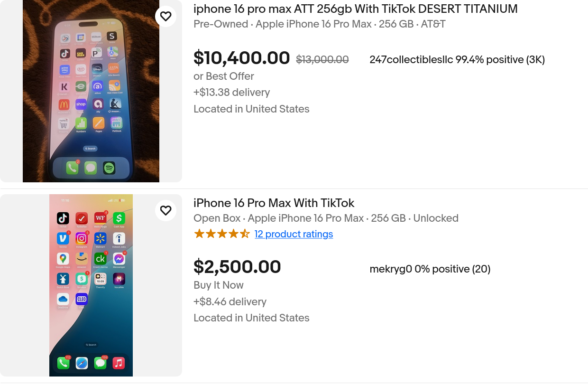
Task: Open the 12 product ratings link
Action: (294, 234)
